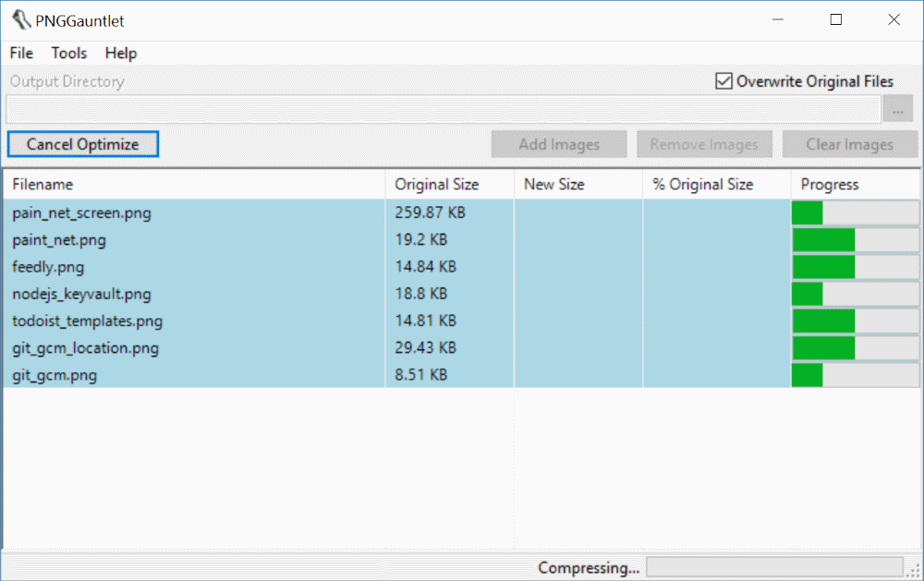Click progress bar for pain_net_screen.png
Screen dimensions: 924x581
coord(856,212)
